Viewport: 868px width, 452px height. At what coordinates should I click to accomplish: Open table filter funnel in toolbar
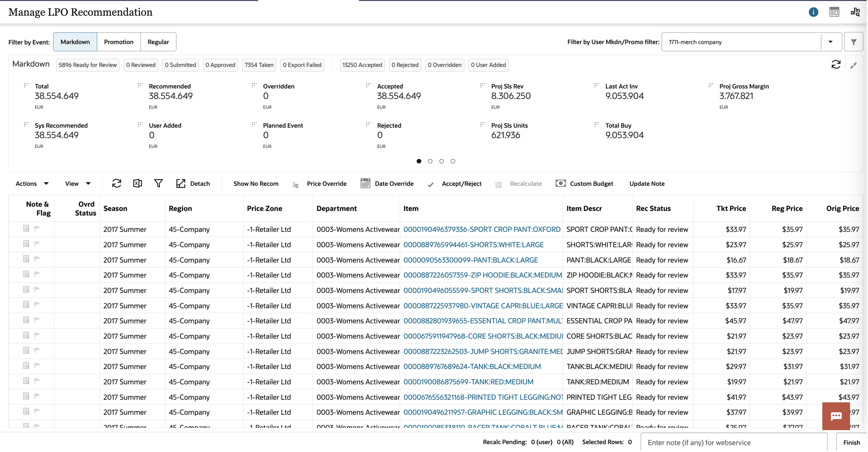158,184
